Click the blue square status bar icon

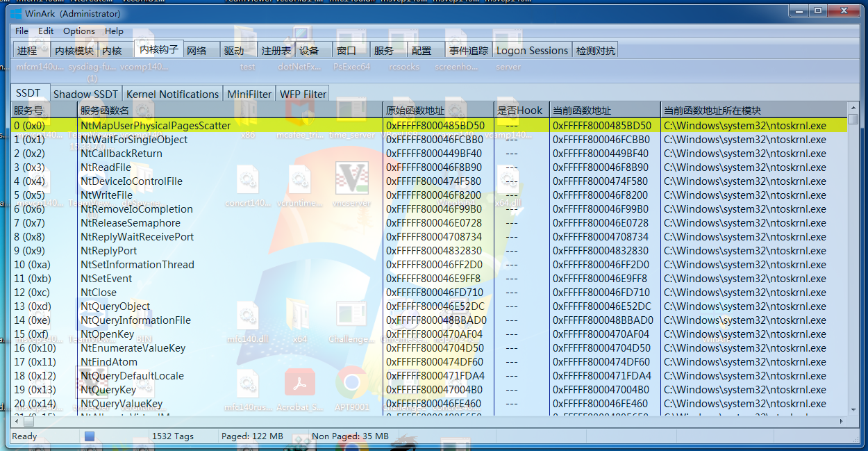click(x=89, y=436)
